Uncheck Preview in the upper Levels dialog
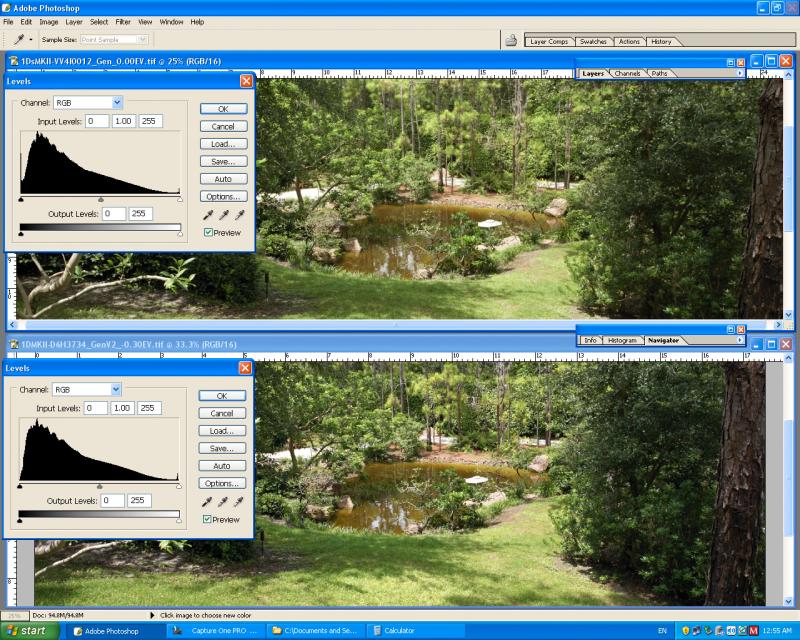Viewport: 800px width, 640px height. (x=208, y=232)
